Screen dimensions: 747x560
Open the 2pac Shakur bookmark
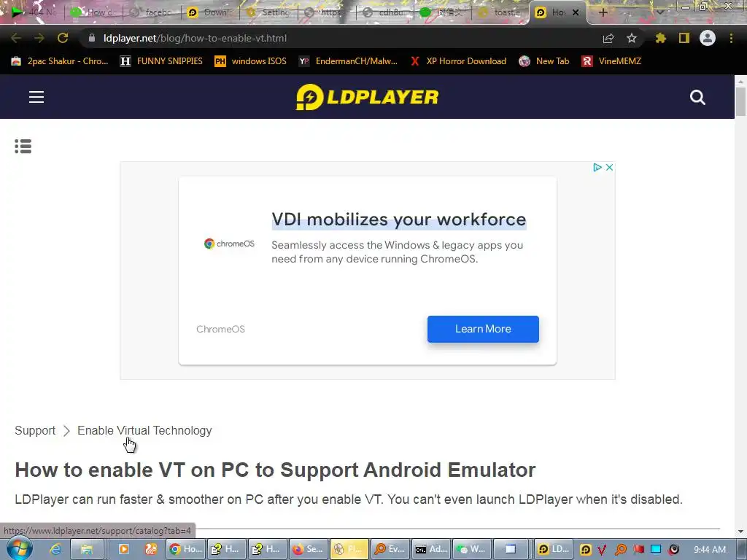(x=60, y=61)
